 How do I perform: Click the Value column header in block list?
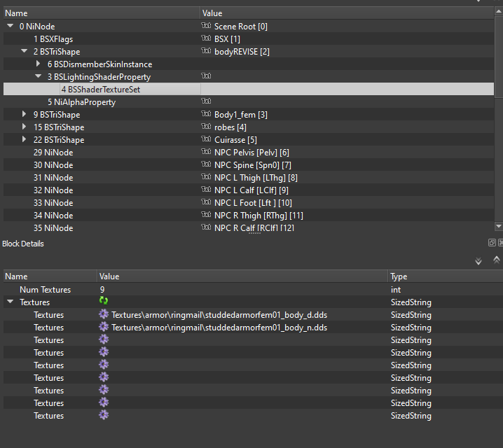(347, 13)
